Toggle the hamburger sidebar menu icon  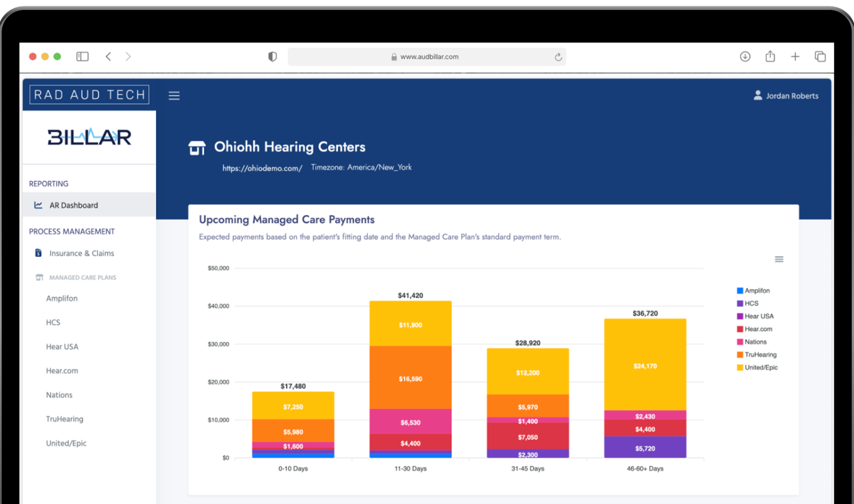[174, 96]
